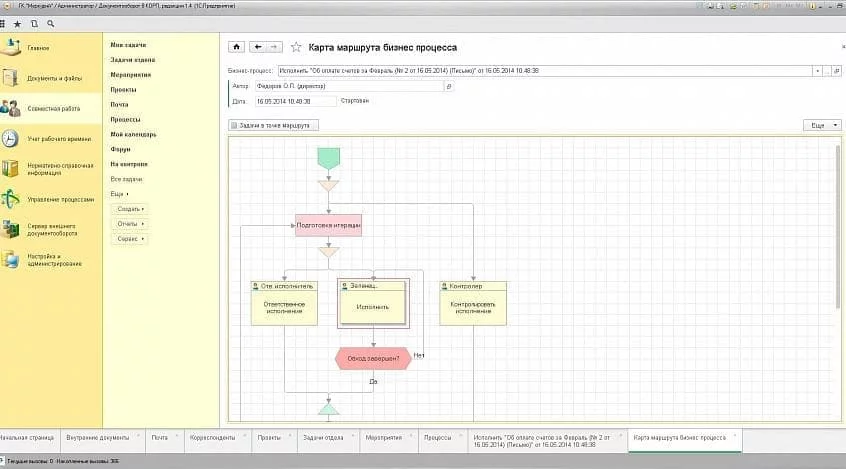Click the diagram vertical scrollbar
This screenshot has width=846, height=469.
coord(837,227)
